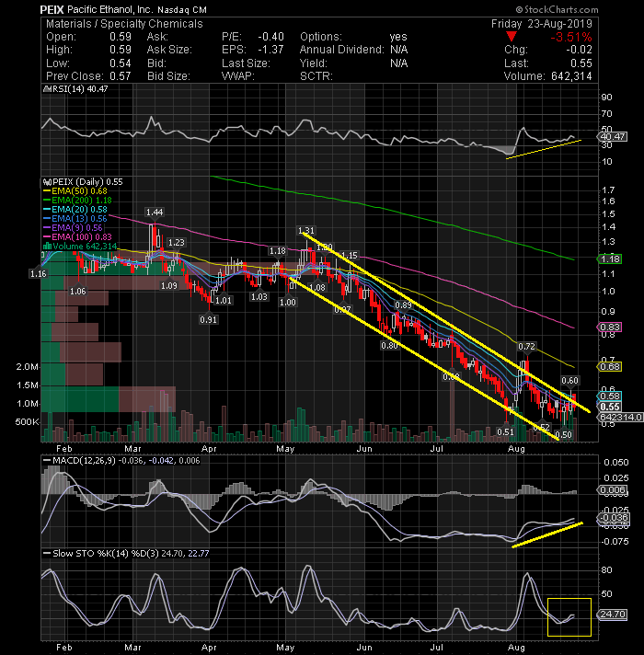Click the 642314.0 volume axis tag
This screenshot has height=655, width=644.
620,417
